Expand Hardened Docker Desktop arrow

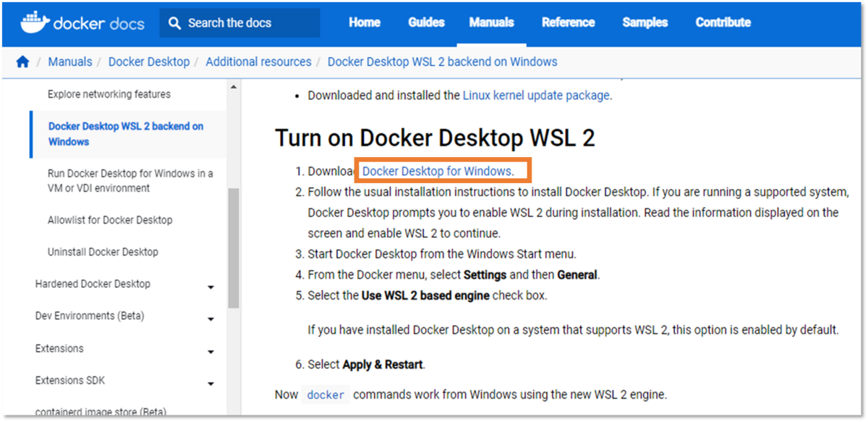[x=210, y=287]
